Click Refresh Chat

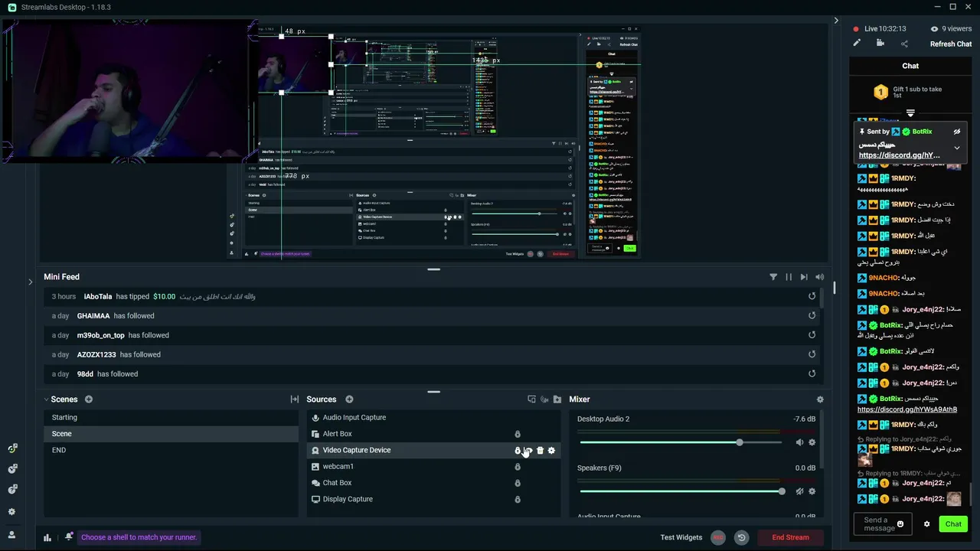click(x=951, y=44)
